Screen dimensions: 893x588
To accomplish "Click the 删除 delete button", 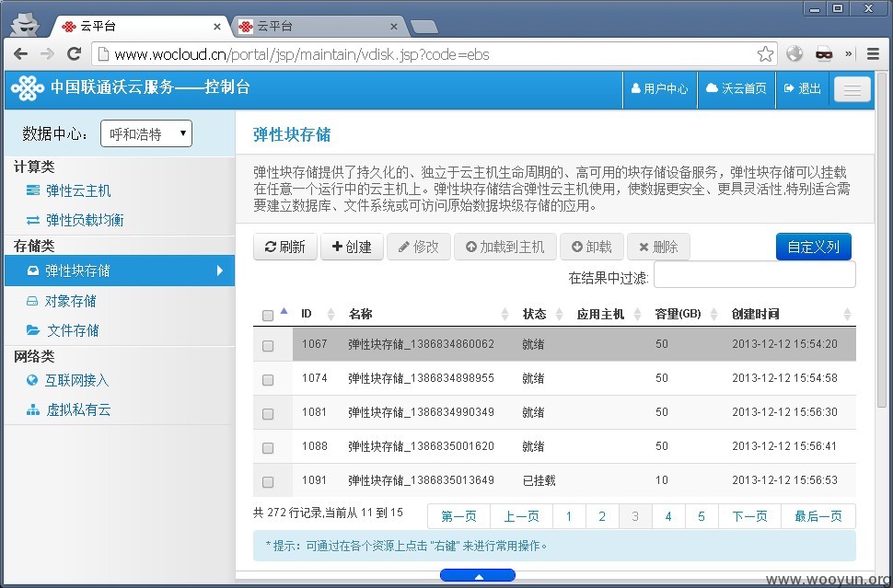I will click(658, 247).
